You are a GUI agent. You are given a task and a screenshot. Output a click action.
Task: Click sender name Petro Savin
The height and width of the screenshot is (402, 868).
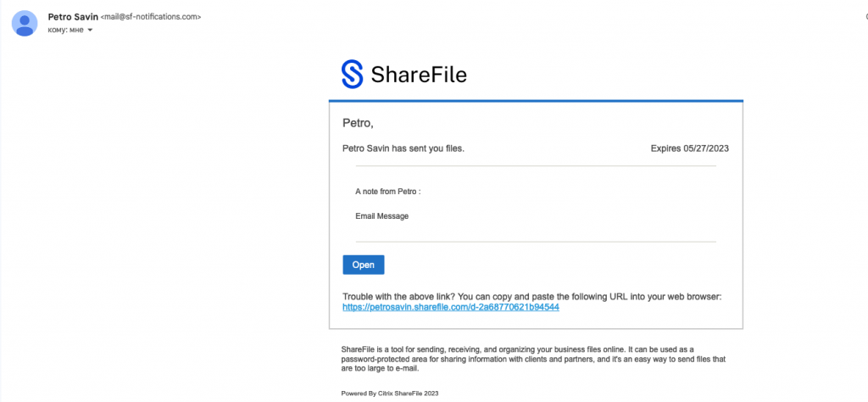tap(73, 17)
